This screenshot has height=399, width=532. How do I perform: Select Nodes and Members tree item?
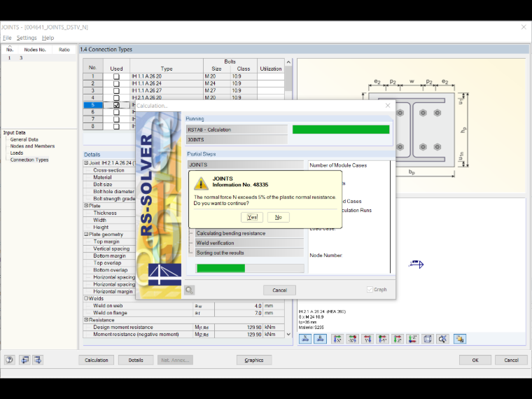[32, 146]
